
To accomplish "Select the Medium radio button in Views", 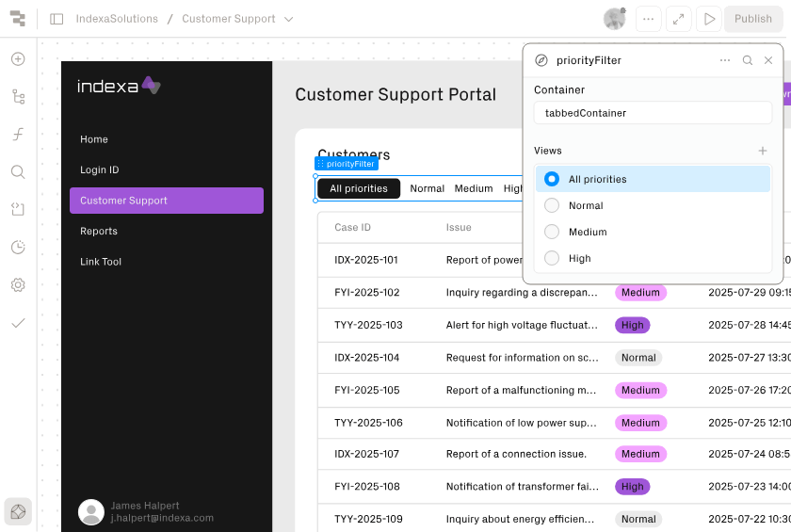I will (x=552, y=232).
